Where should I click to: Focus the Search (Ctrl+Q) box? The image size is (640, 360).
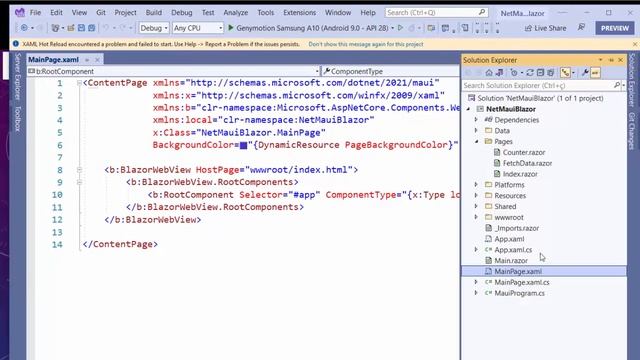[x=436, y=13]
